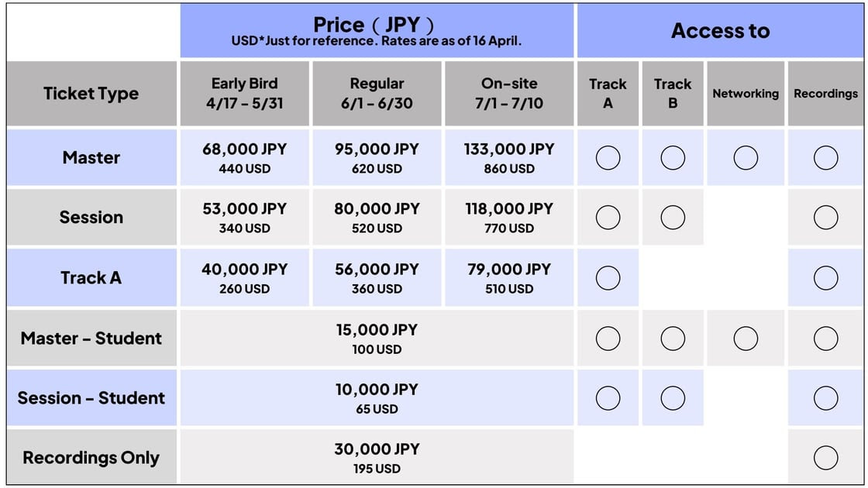Click the Recordings Only row circle
The width and height of the screenshot is (868, 488).
(825, 458)
